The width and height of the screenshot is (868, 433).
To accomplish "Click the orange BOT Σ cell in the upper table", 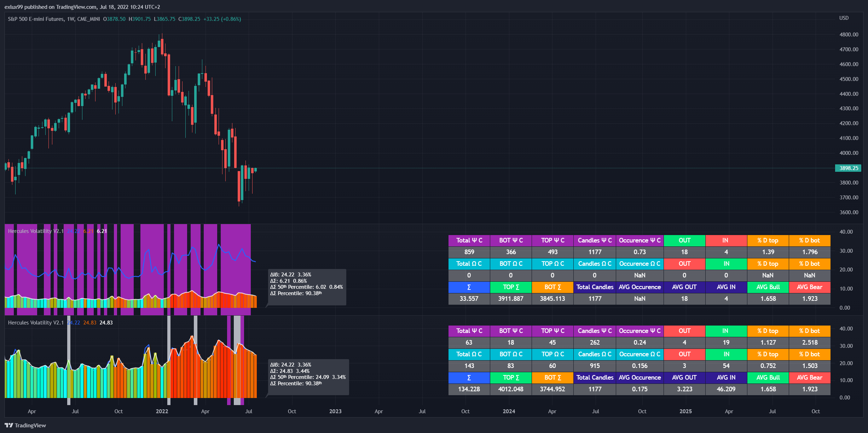I will pos(552,287).
